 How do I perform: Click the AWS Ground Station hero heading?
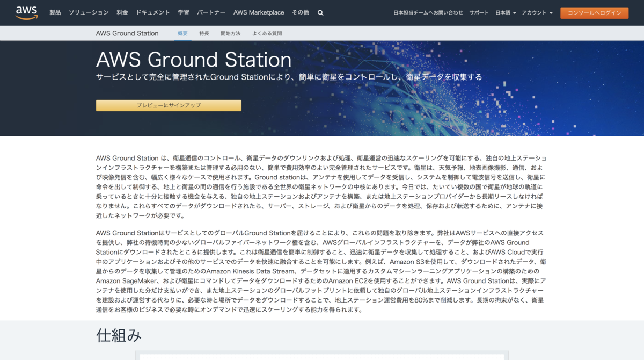194,59
